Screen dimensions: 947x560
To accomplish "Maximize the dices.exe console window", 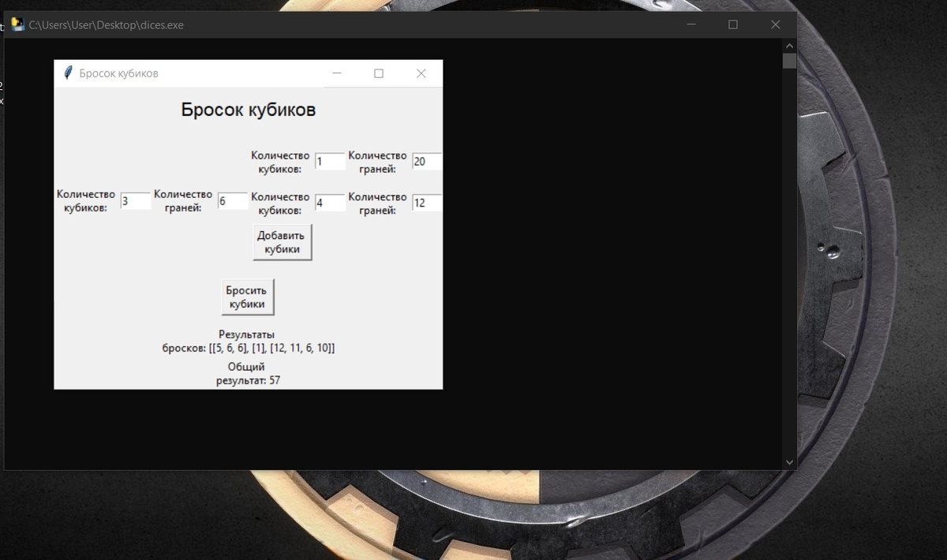I will [733, 24].
